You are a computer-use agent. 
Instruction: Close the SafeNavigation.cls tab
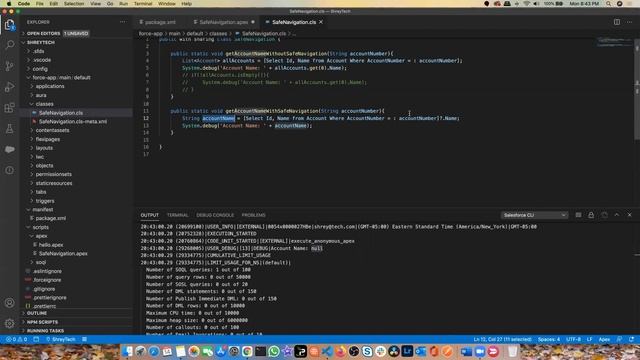(321, 22)
